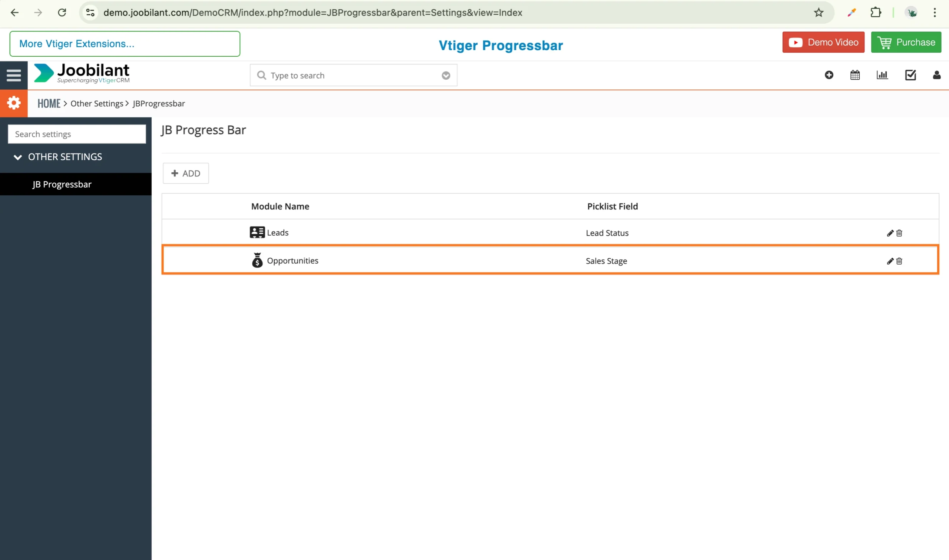Bookmark page with star icon
The width and height of the screenshot is (949, 560).
click(x=819, y=13)
